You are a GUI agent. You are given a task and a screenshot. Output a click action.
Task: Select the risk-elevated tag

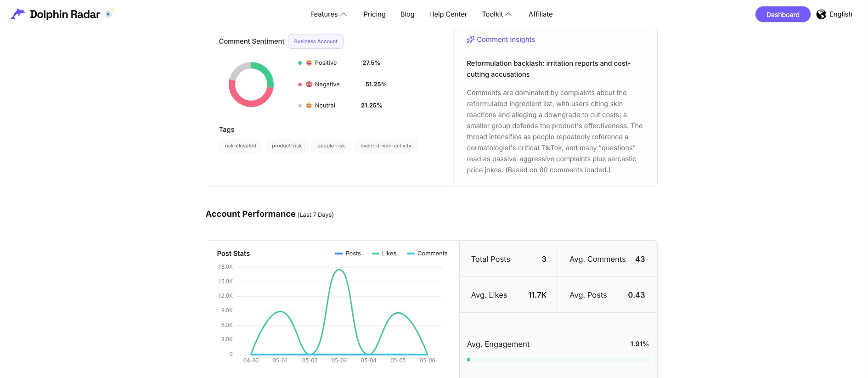pos(241,146)
